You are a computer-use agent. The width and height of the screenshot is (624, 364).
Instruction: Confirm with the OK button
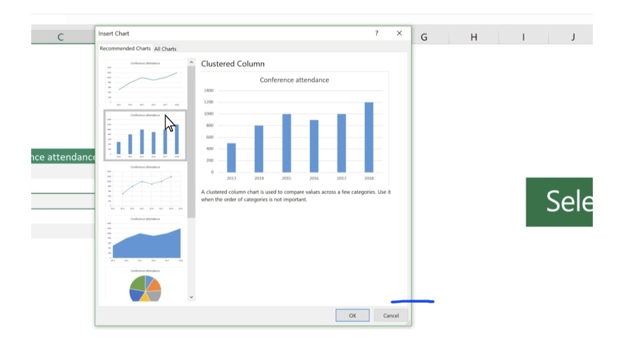click(352, 315)
